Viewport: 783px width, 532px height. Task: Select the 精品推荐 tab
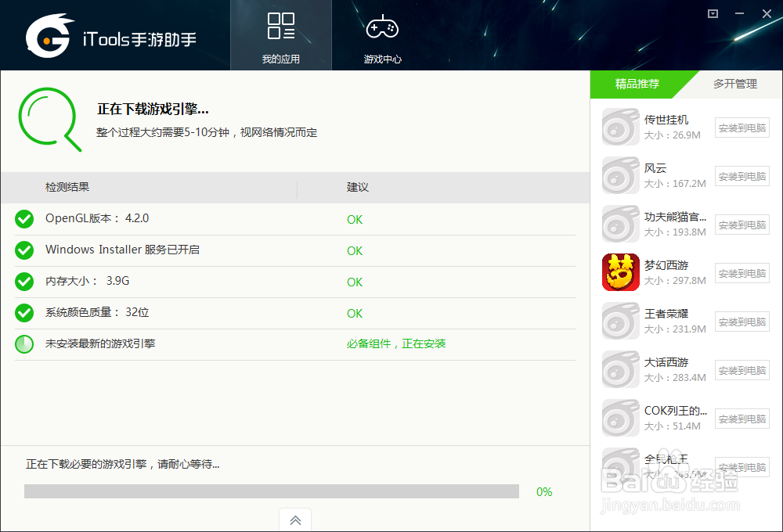coord(637,84)
